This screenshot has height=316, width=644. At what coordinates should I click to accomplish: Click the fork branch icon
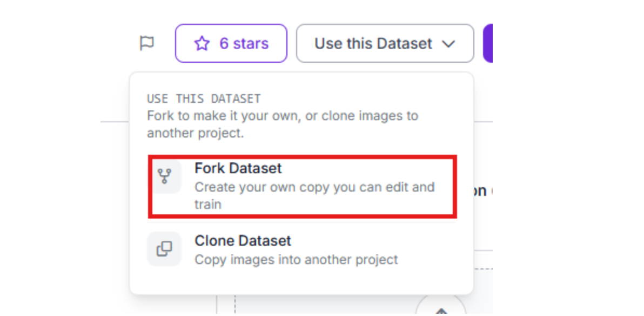[164, 176]
